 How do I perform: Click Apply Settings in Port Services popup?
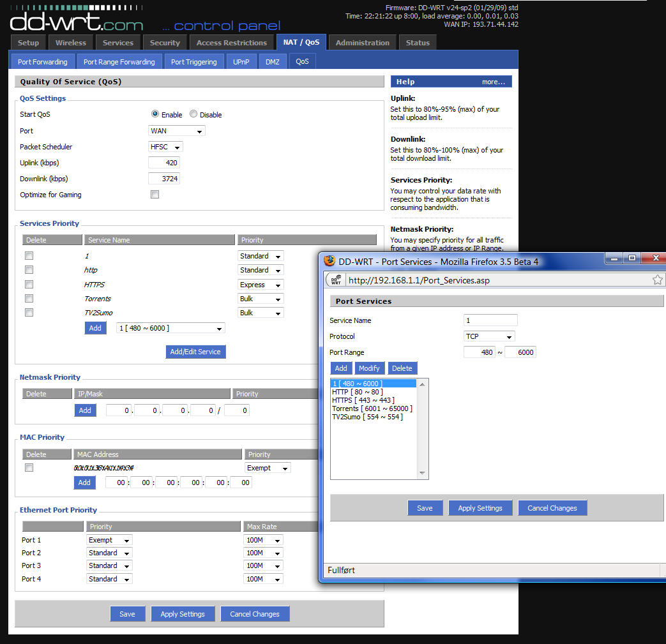pos(480,507)
